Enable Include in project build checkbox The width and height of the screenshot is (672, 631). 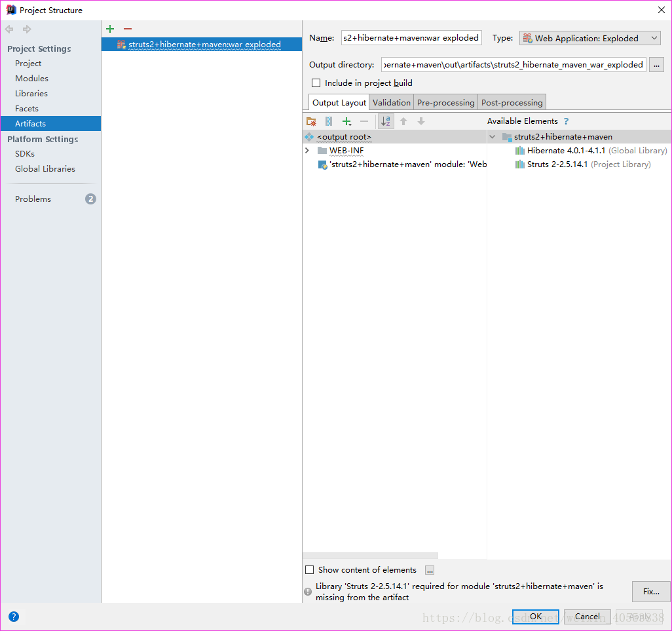click(x=316, y=83)
